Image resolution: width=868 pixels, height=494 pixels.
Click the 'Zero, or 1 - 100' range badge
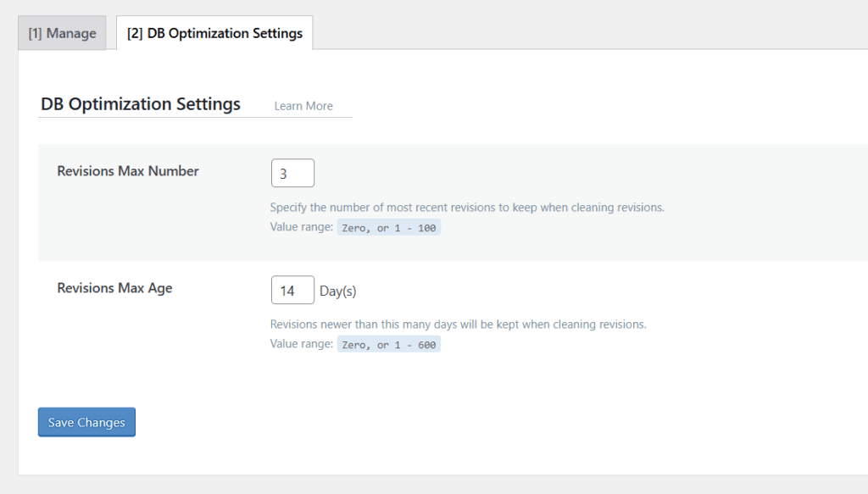click(389, 227)
